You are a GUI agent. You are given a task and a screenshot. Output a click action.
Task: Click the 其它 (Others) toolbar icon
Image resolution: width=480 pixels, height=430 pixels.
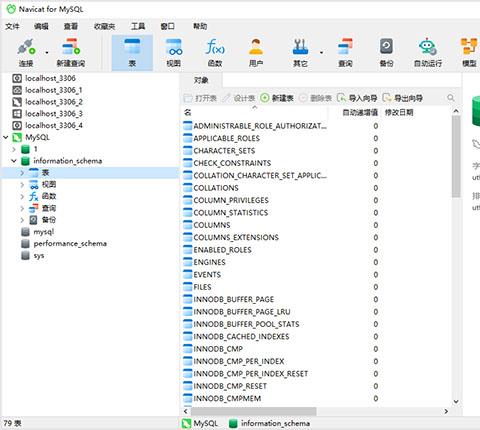coord(300,53)
